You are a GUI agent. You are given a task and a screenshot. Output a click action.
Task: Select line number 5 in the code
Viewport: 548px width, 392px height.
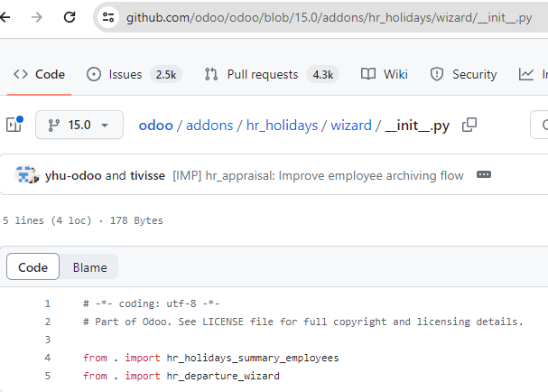point(48,376)
